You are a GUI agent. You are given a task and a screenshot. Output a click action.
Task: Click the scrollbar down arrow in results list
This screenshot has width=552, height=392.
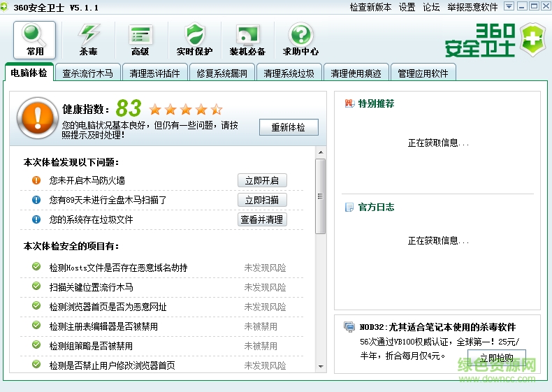[320, 367]
